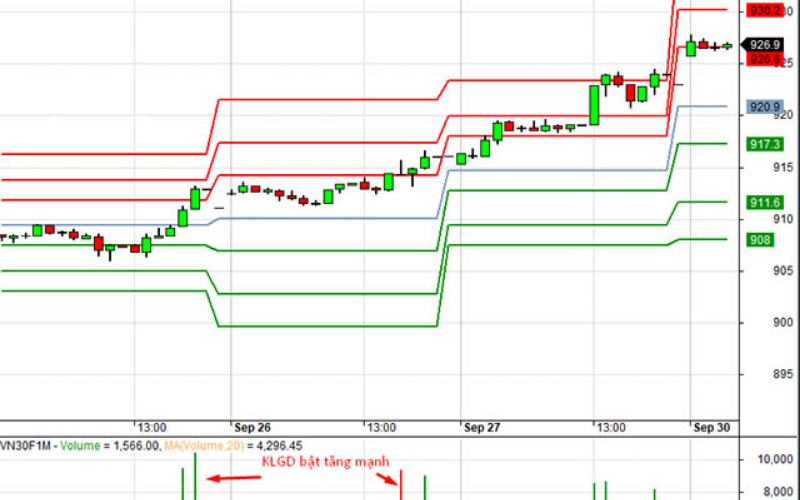
Task: Click the red 930.2 resistance label
Action: (x=764, y=10)
